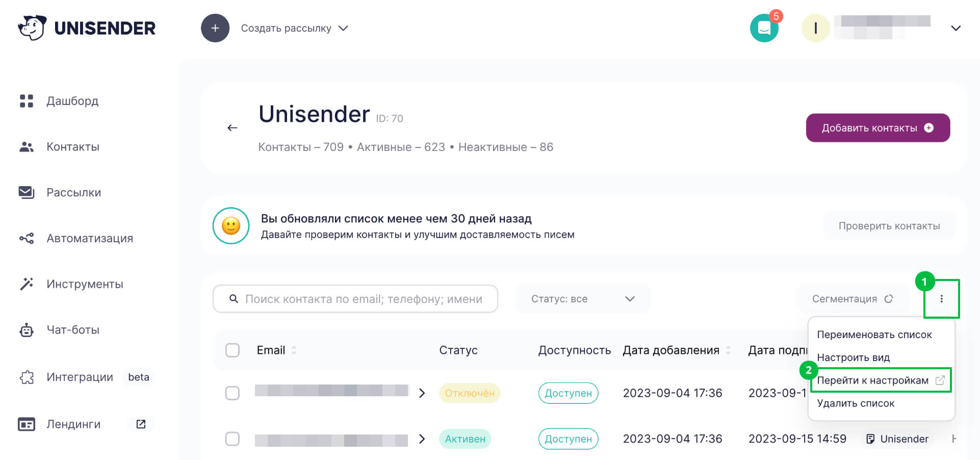Click the contact search input field
The image size is (980, 460).
pyautogui.click(x=355, y=299)
